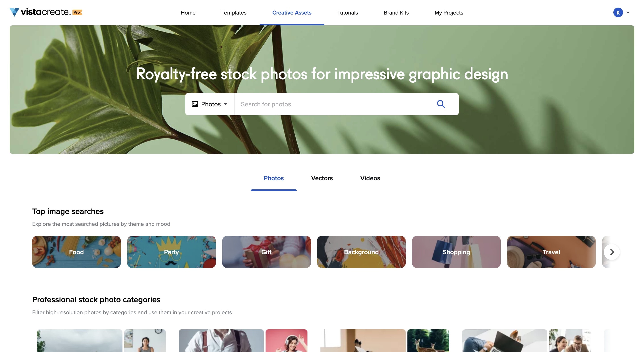This screenshot has width=644, height=352.
Task: Open the Food search thumbnail
Action: [x=76, y=252]
